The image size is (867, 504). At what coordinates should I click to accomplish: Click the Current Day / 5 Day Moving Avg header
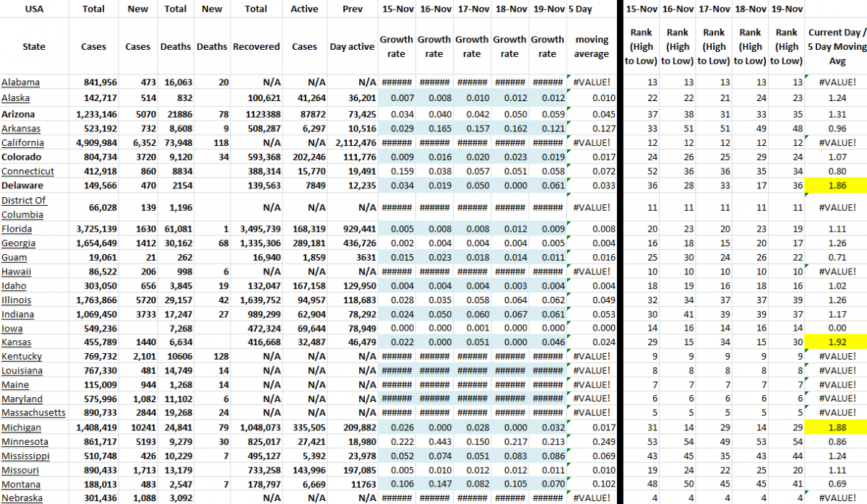[837, 46]
